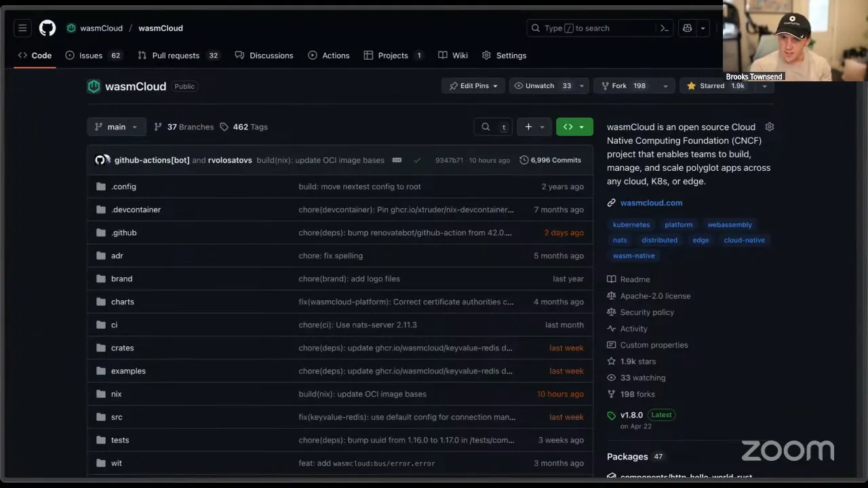868x488 pixels.
Task: Open repository About settings gear
Action: (x=770, y=127)
